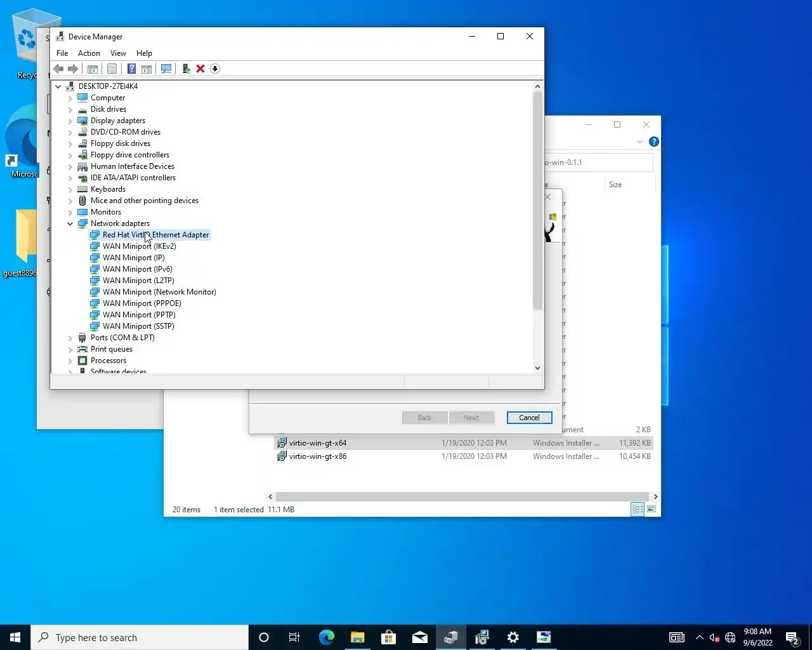Viewport: 812px width, 650px height.
Task: Expand Ports (COM & LPT) category
Action: point(70,338)
